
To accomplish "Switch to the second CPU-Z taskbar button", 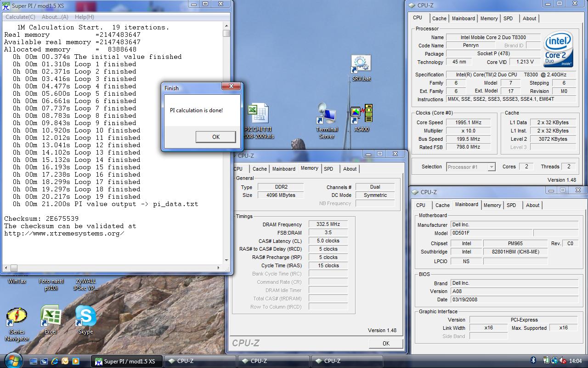I will [273, 361].
